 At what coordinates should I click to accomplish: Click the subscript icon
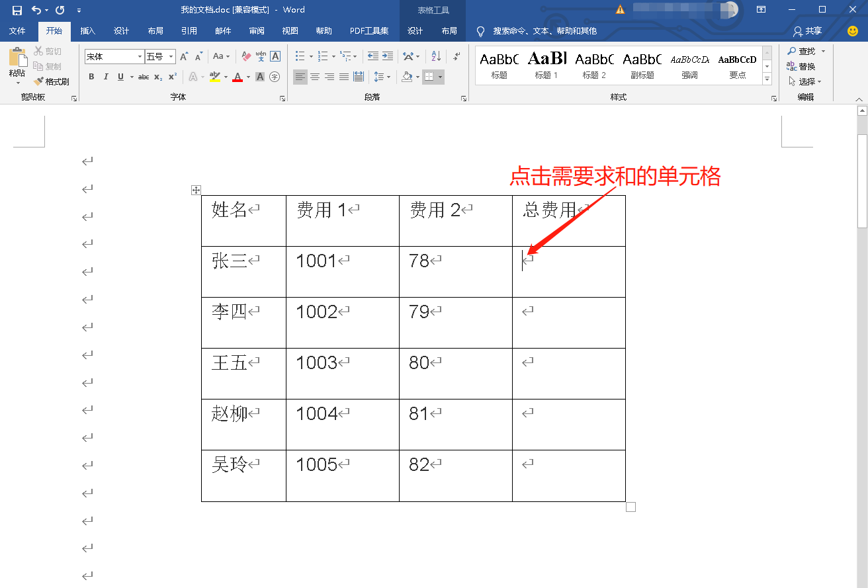(x=157, y=77)
